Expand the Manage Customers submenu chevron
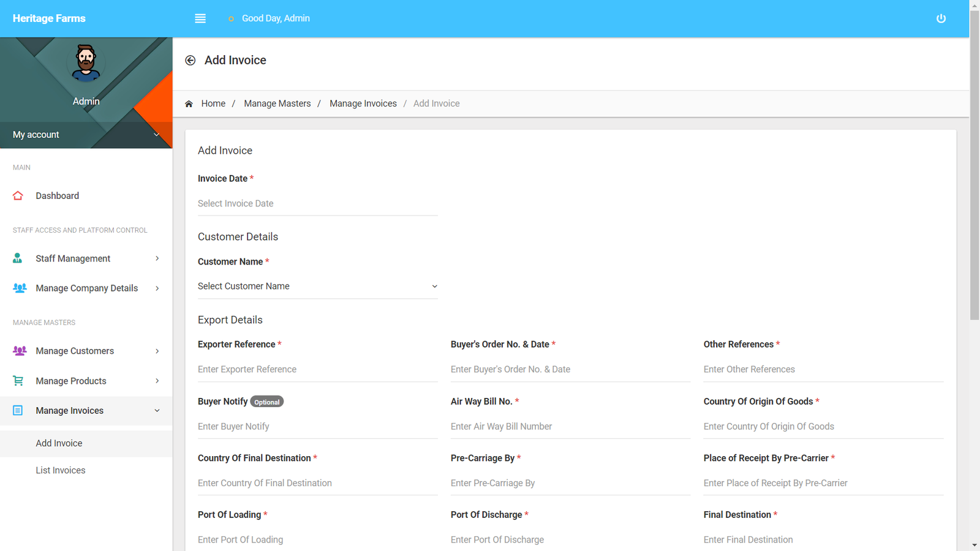Image resolution: width=980 pixels, height=551 pixels. click(x=157, y=351)
